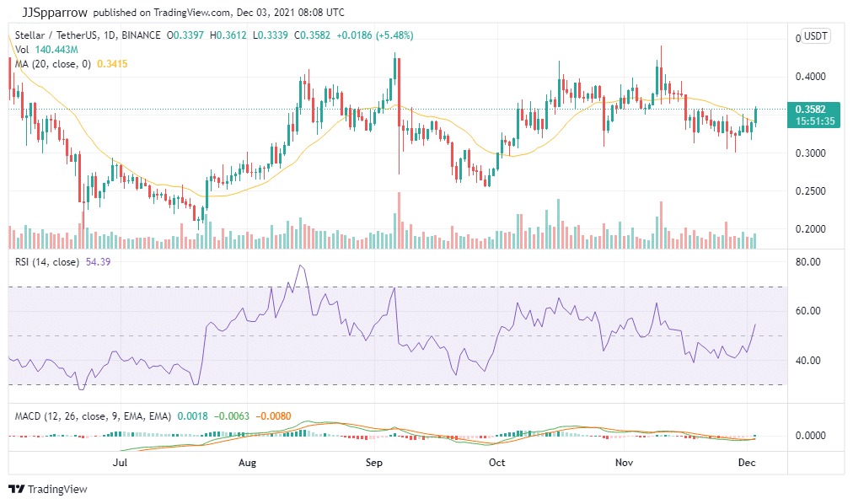Click the high price H0.3612 value
This screenshot has width=853, height=504.
[228, 35]
